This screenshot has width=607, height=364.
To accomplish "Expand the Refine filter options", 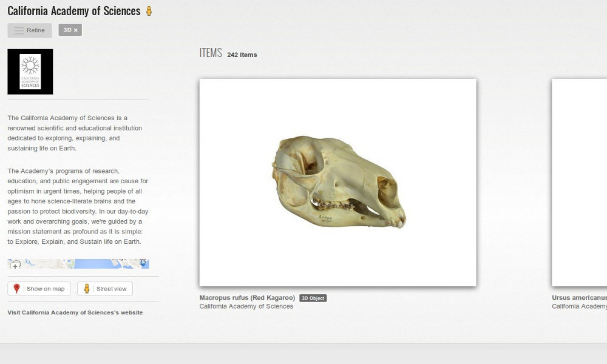I will point(29,30).
